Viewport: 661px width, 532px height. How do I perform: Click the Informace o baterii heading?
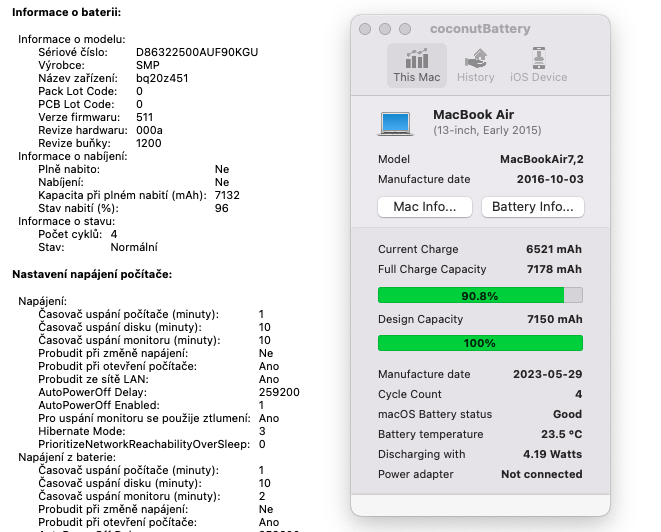pyautogui.click(x=67, y=12)
